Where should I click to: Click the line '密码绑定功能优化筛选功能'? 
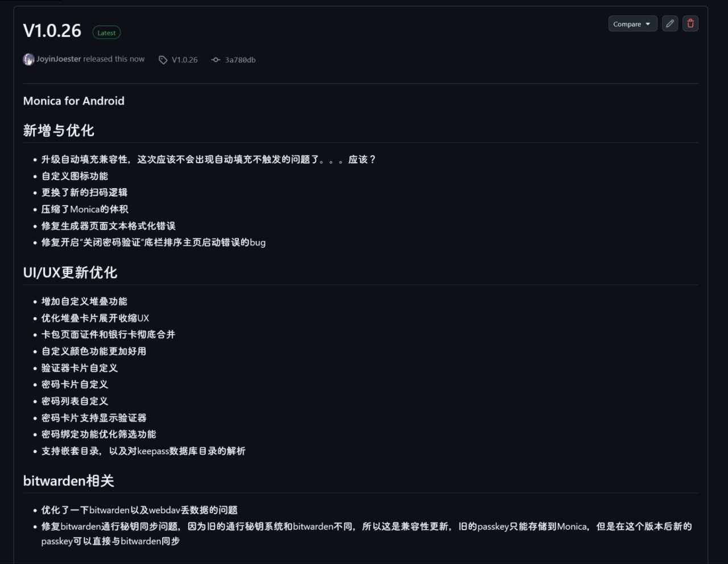(98, 434)
